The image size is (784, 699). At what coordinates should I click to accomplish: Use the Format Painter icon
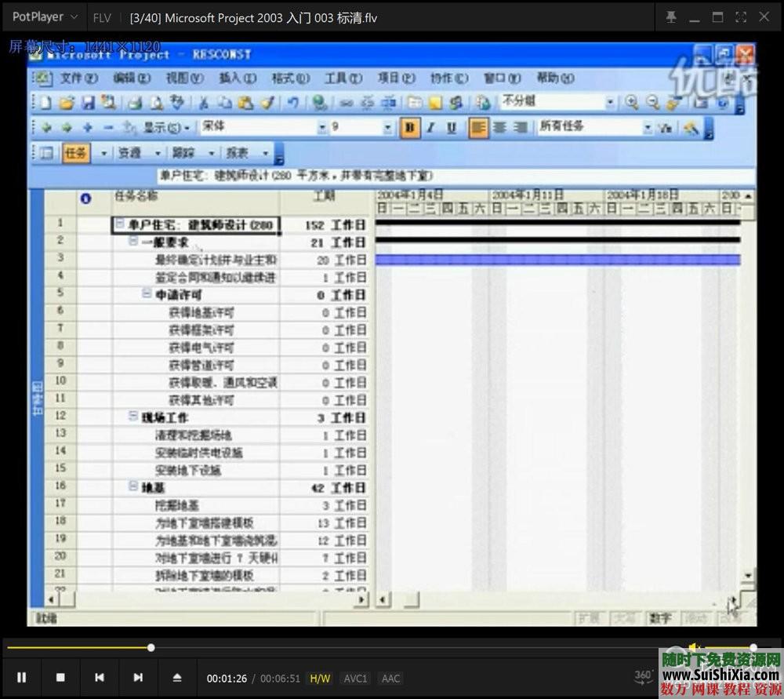click(267, 103)
